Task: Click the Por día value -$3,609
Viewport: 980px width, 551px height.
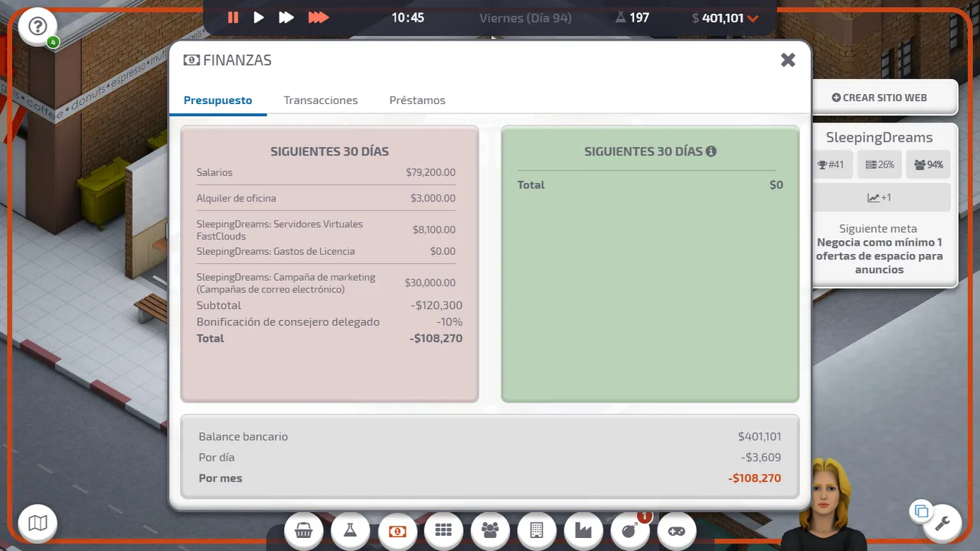Action: pos(761,458)
